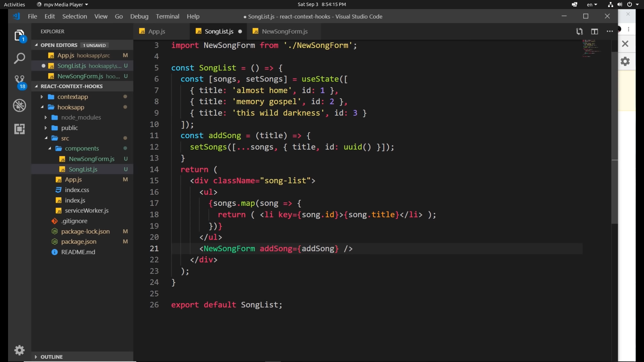Click the Split Editor icon

pyautogui.click(x=594, y=32)
